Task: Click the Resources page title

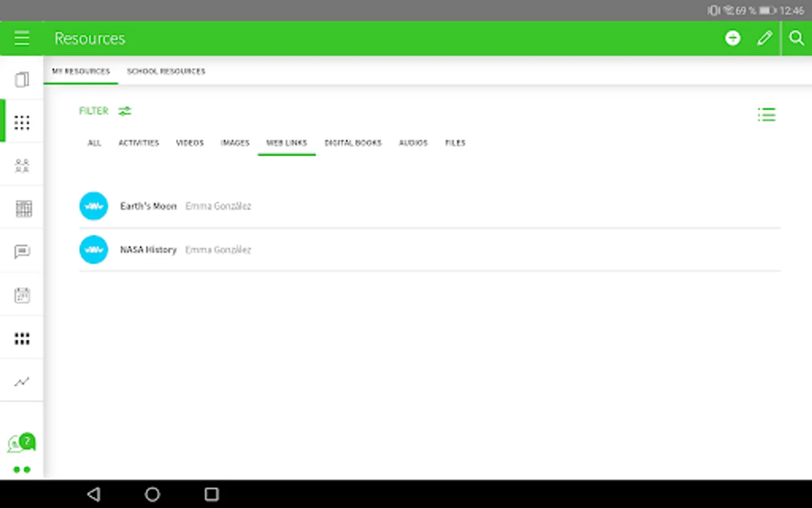Action: pos(90,38)
